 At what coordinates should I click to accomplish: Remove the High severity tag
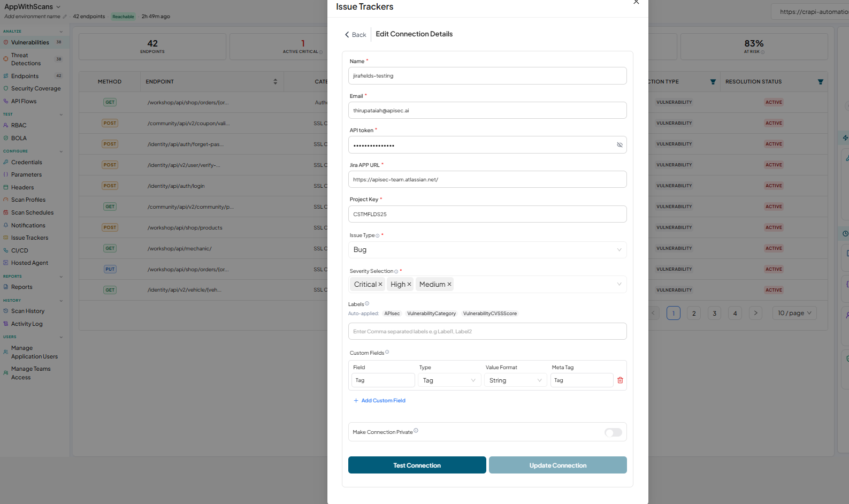click(x=409, y=285)
